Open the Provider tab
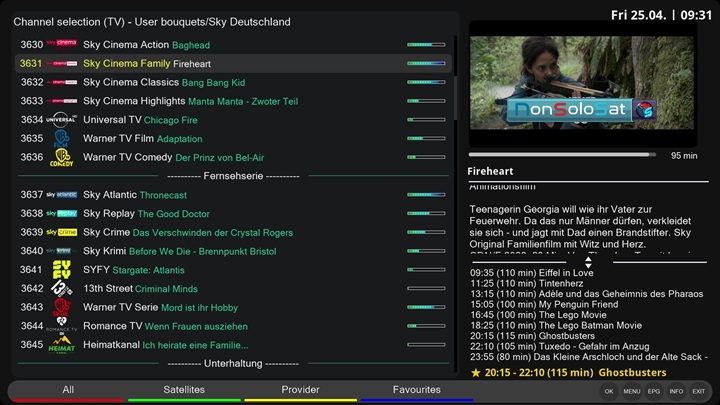 300,390
